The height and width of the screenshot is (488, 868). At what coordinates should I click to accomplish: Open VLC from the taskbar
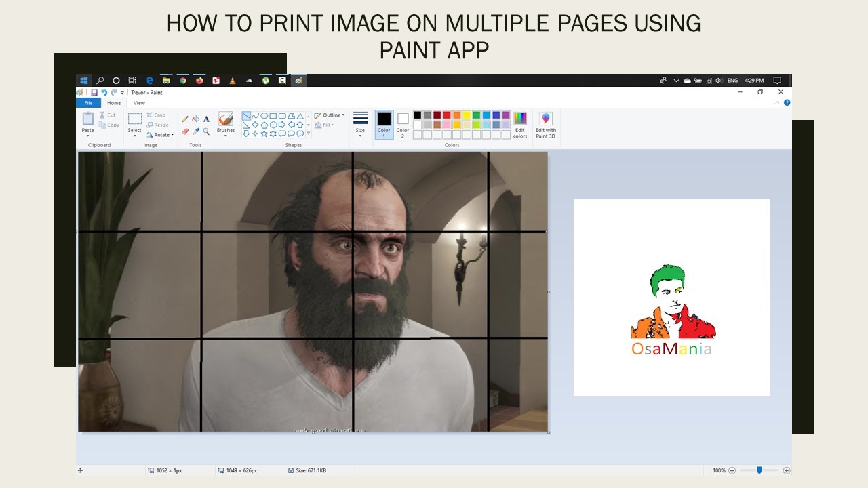click(232, 80)
